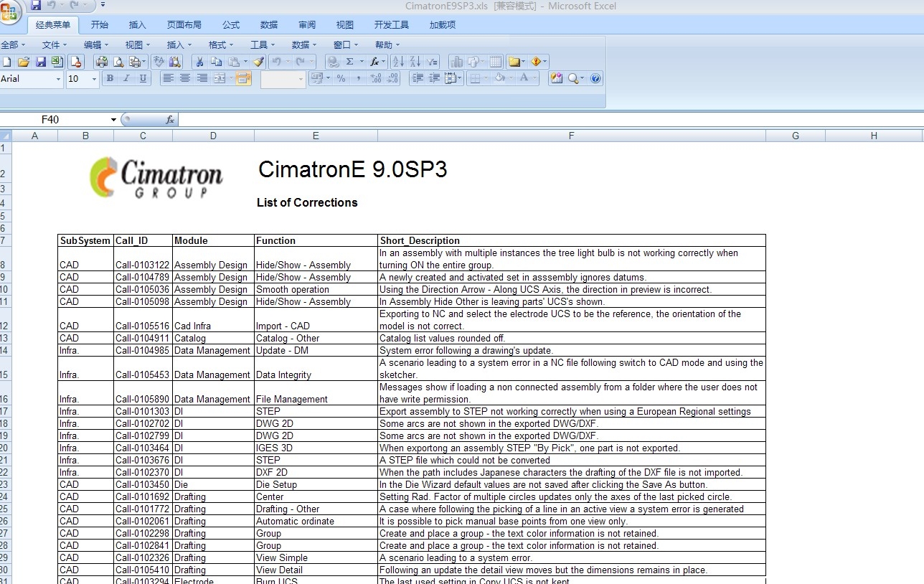Decrease indent of cell content
Viewport: 924px width, 584px height.
click(418, 78)
